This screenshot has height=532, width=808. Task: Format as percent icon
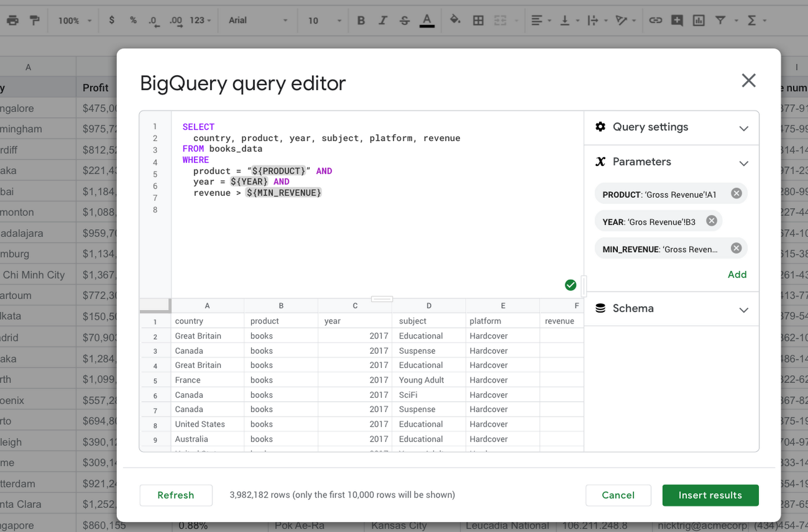coord(133,20)
